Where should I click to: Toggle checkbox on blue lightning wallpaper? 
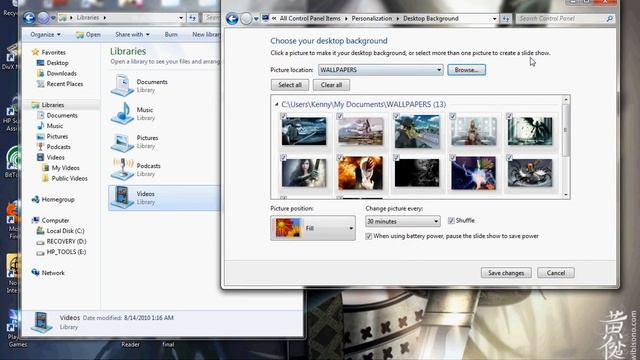(x=453, y=158)
